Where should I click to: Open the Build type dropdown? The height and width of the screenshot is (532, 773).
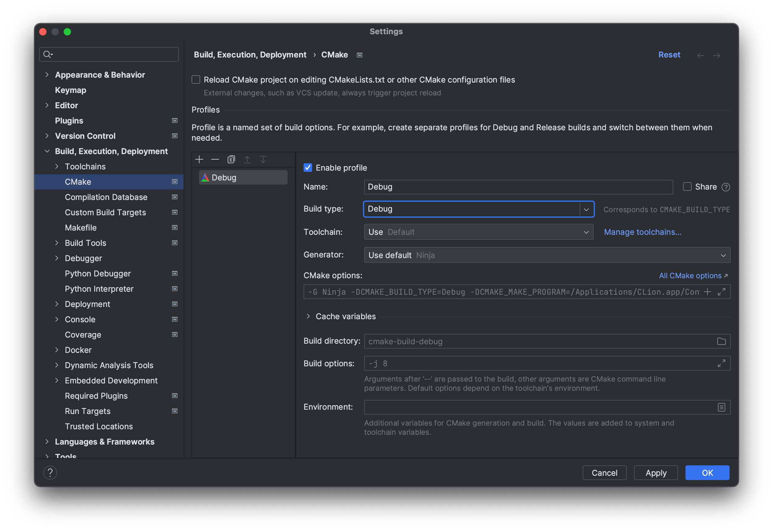click(587, 209)
